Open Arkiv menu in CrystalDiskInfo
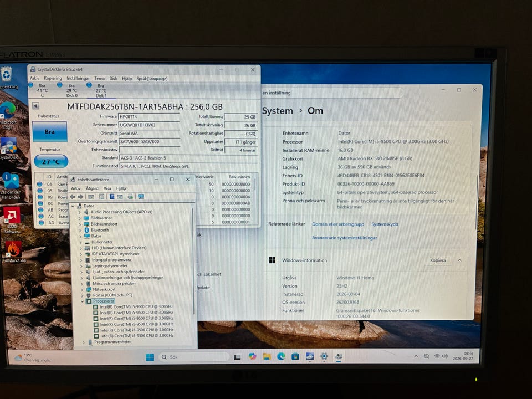 coord(34,78)
